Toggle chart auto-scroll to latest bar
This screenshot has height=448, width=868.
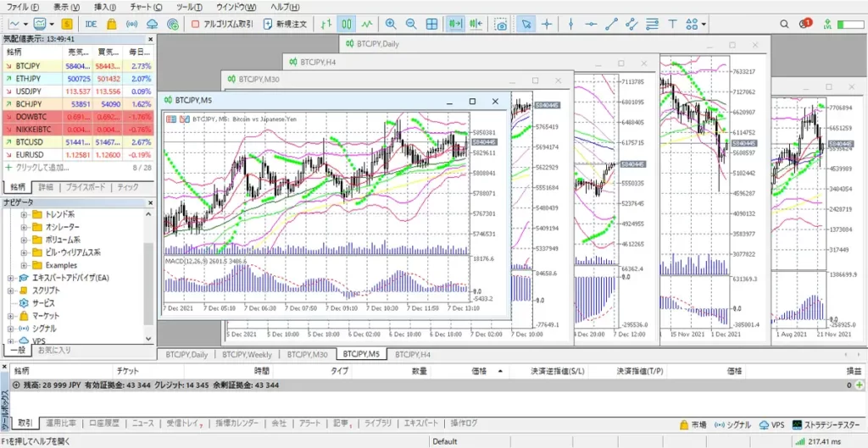[x=456, y=24]
